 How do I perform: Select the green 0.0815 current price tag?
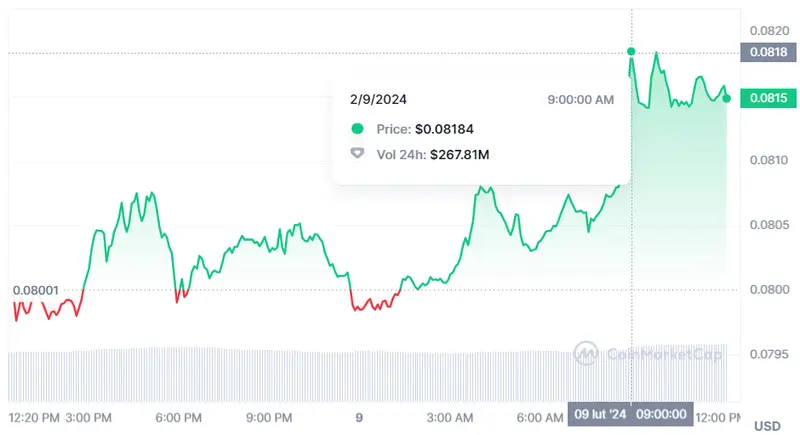click(762, 98)
